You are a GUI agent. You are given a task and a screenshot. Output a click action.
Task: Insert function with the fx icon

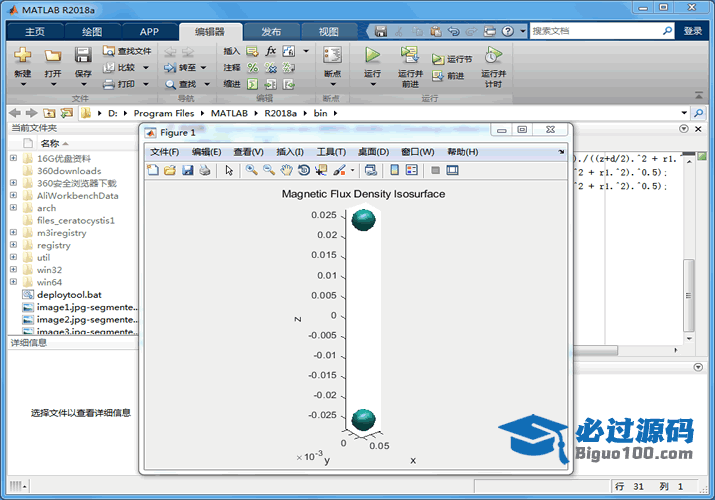click(x=271, y=51)
